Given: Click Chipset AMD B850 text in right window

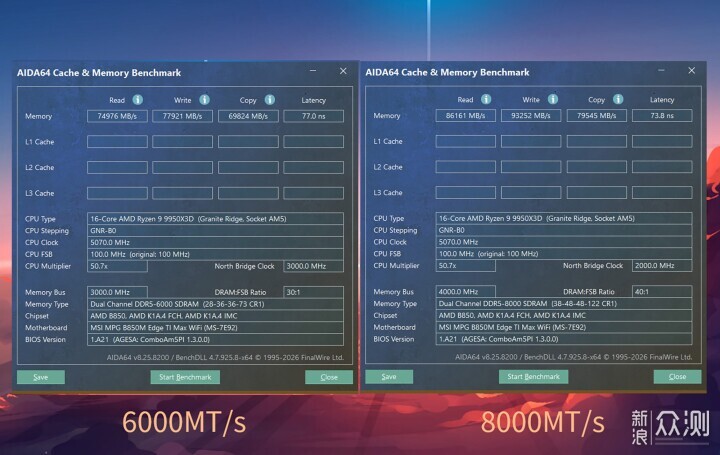Looking at the screenshot, I should click(564, 316).
